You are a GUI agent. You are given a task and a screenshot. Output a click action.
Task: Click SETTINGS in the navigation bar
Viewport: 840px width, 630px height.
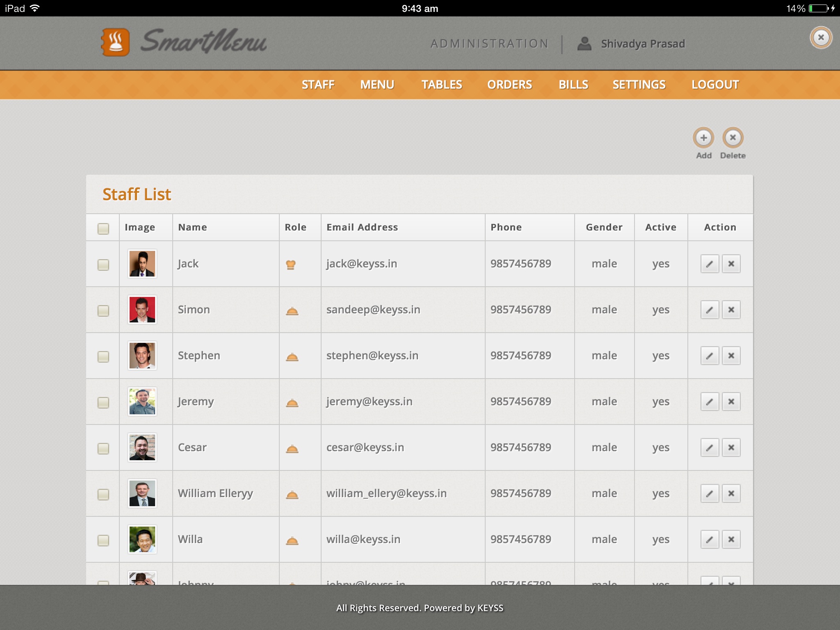point(639,84)
